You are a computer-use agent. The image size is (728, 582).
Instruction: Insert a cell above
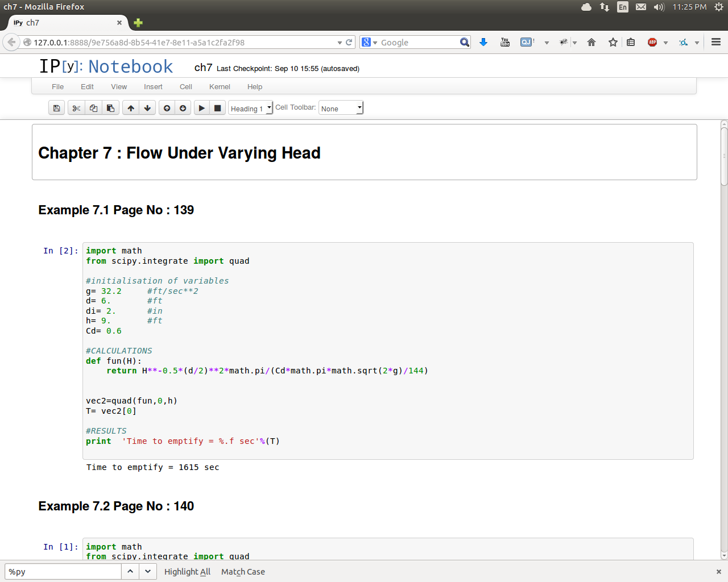pos(167,108)
